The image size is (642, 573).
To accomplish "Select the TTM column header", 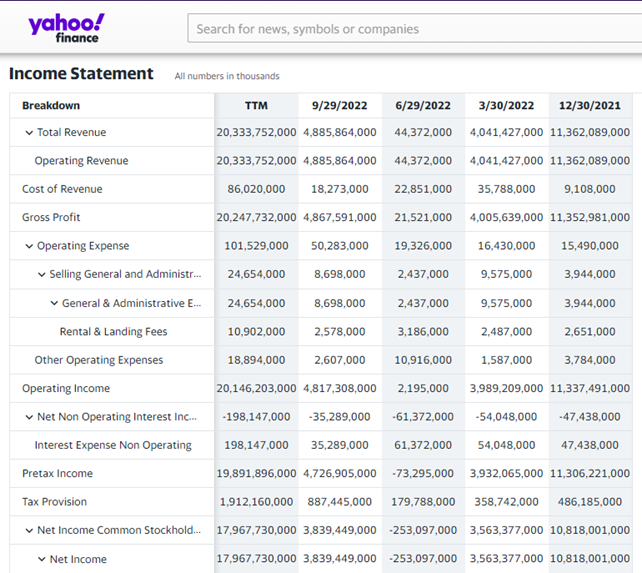I will point(256,106).
